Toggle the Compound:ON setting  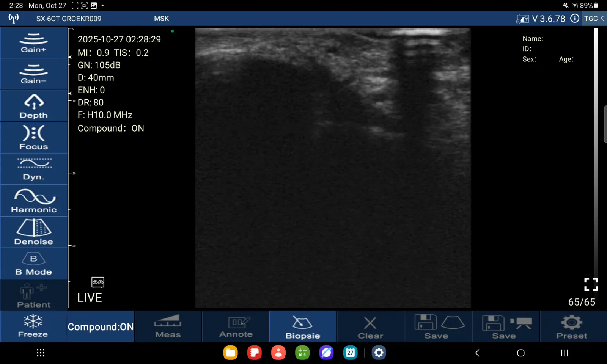tap(101, 326)
